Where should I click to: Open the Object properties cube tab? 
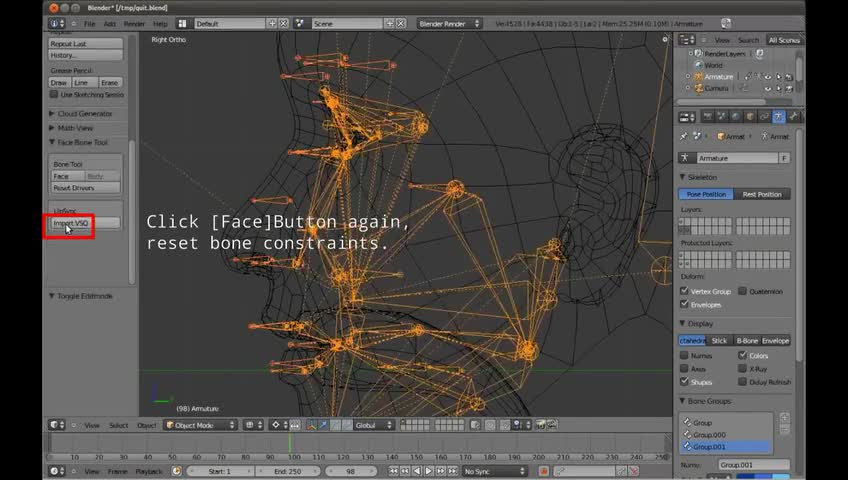[x=750, y=117]
